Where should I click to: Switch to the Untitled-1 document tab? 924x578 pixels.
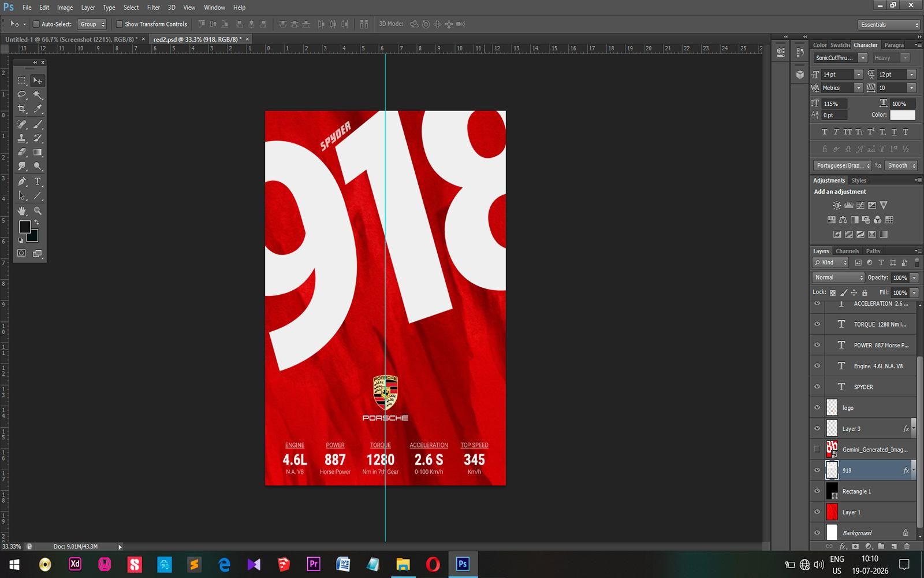pyautogui.click(x=72, y=39)
